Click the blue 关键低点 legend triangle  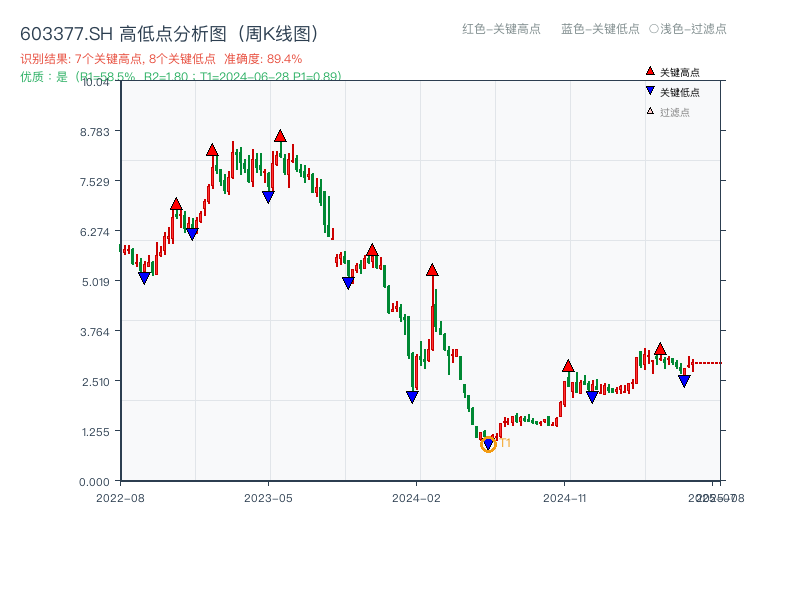point(650,91)
